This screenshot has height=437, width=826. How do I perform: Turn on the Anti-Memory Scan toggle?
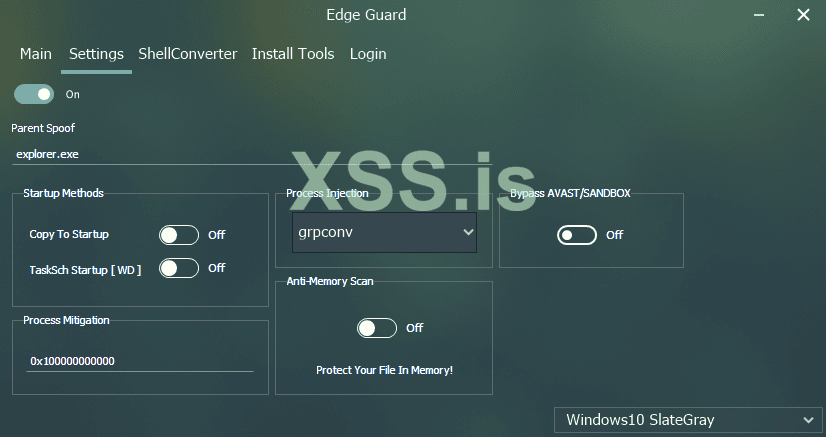click(x=377, y=328)
